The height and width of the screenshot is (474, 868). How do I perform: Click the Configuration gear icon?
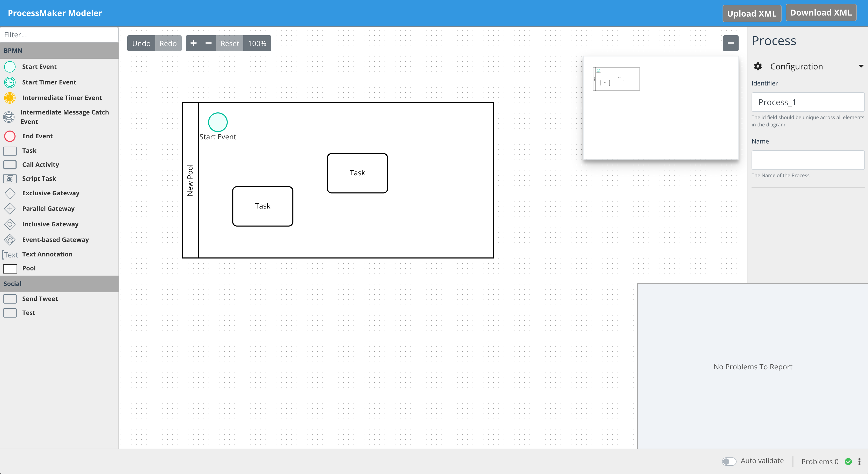[758, 66]
